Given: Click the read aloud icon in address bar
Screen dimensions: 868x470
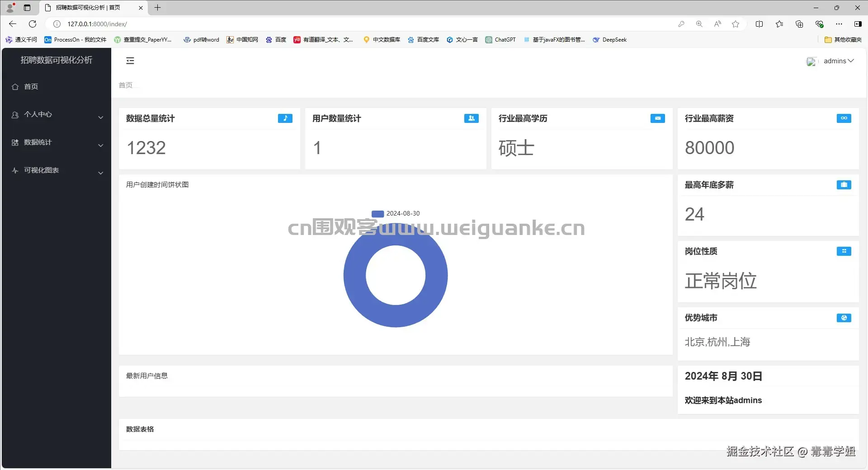Looking at the screenshot, I should tap(717, 24).
